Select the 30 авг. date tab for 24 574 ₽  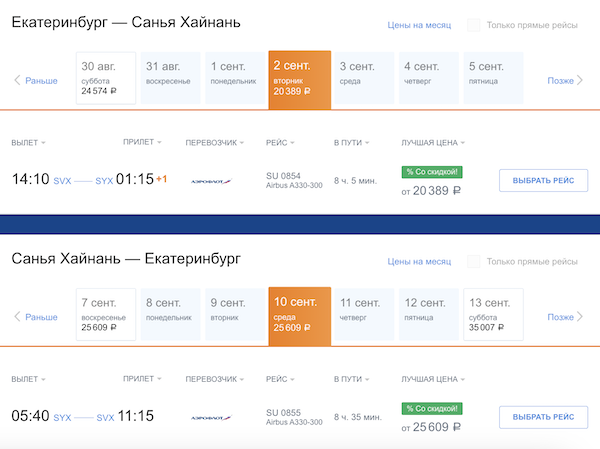pyautogui.click(x=105, y=78)
